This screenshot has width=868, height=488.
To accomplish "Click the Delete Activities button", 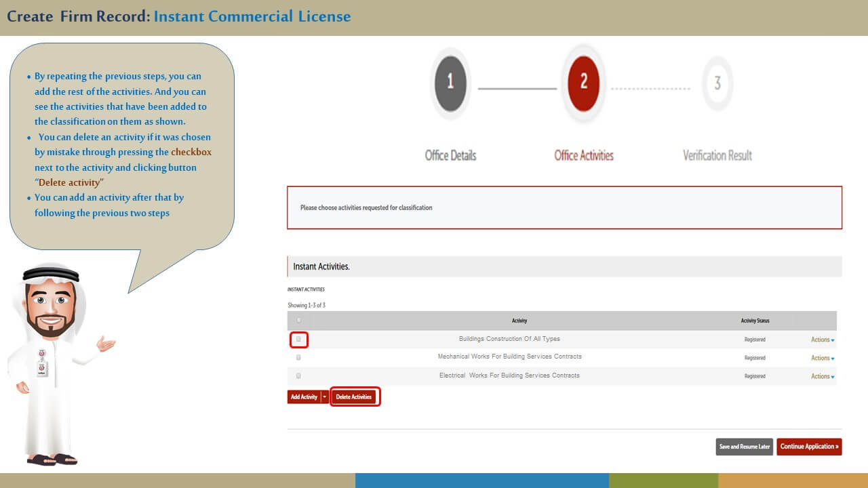I will coord(354,397).
